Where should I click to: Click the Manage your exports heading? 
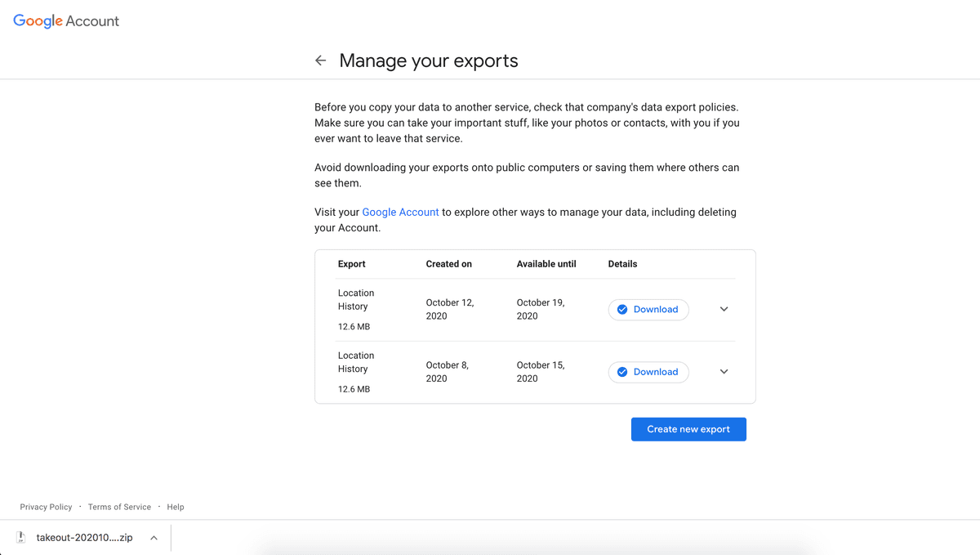pos(429,60)
